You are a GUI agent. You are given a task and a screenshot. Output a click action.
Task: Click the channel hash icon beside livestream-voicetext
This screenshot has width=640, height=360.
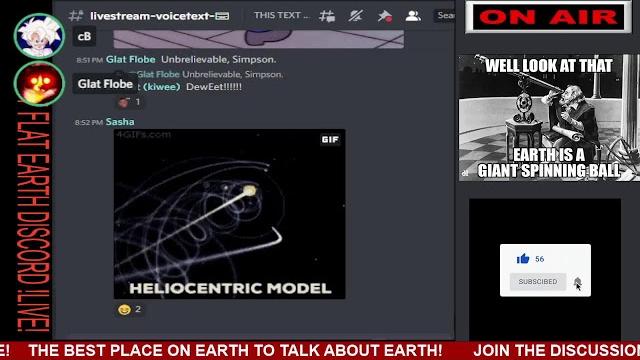[76, 16]
